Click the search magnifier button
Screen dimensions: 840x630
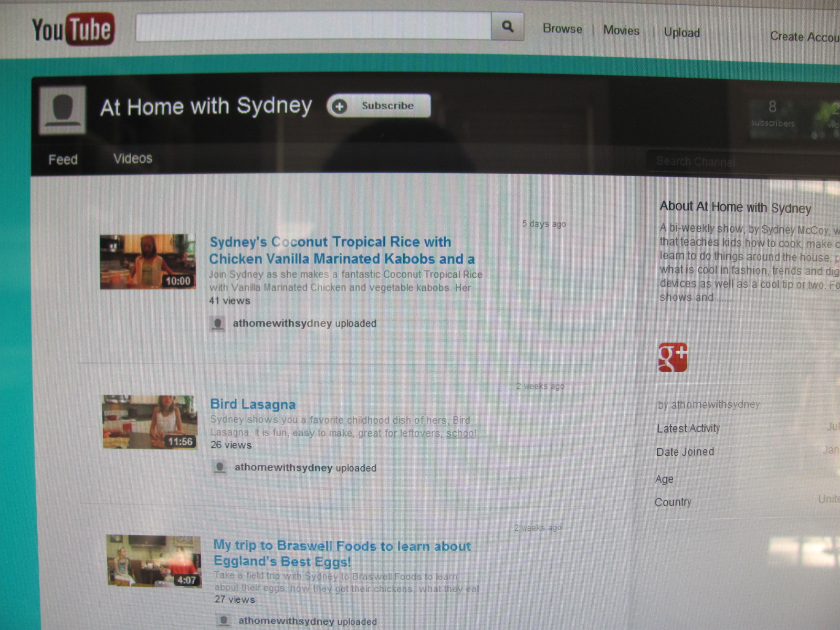coord(507,26)
